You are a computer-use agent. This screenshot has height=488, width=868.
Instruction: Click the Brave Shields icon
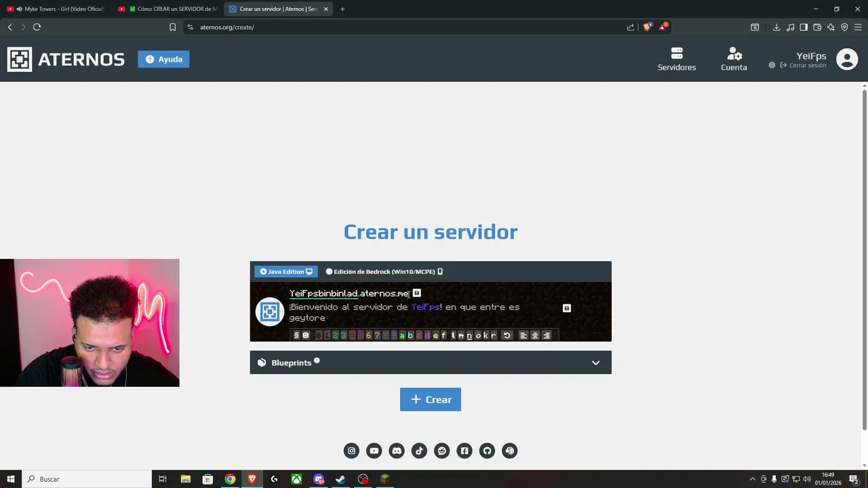[x=647, y=26]
